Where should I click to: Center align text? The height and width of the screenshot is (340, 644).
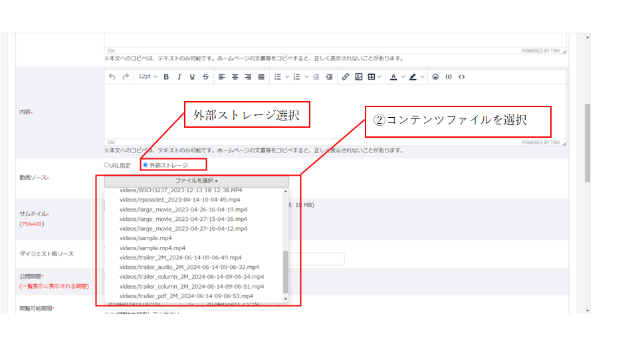coord(235,77)
